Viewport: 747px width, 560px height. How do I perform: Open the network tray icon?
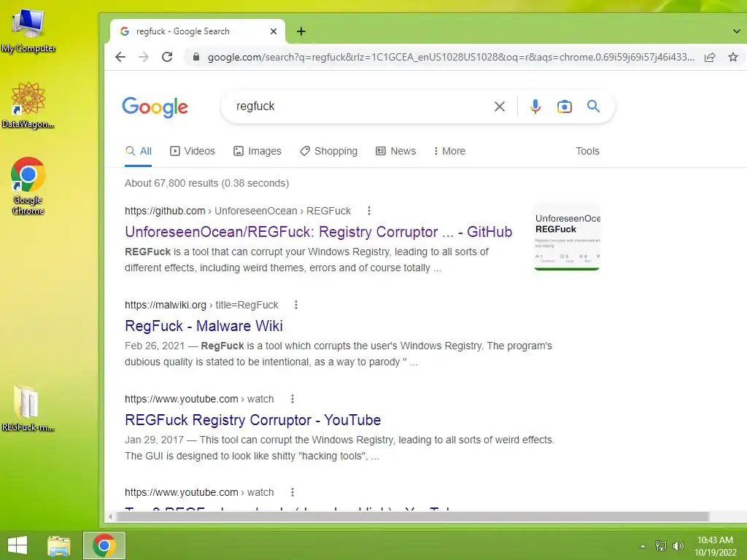(x=660, y=545)
